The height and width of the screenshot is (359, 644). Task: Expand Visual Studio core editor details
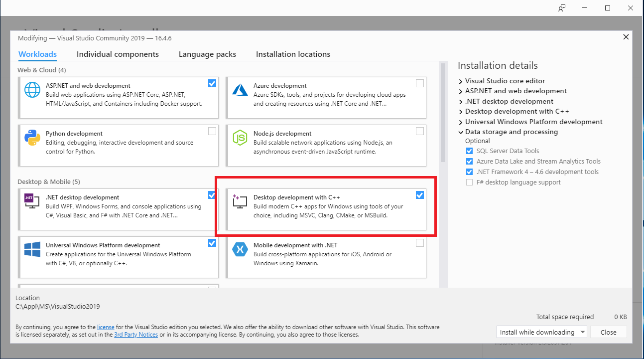461,81
